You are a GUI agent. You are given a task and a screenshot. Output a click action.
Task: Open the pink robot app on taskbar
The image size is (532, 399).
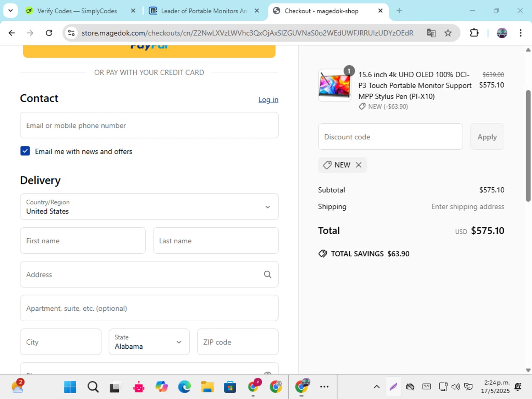tap(139, 387)
